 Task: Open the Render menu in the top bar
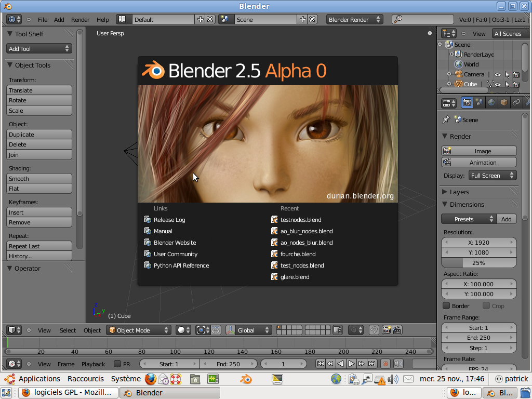[80, 19]
